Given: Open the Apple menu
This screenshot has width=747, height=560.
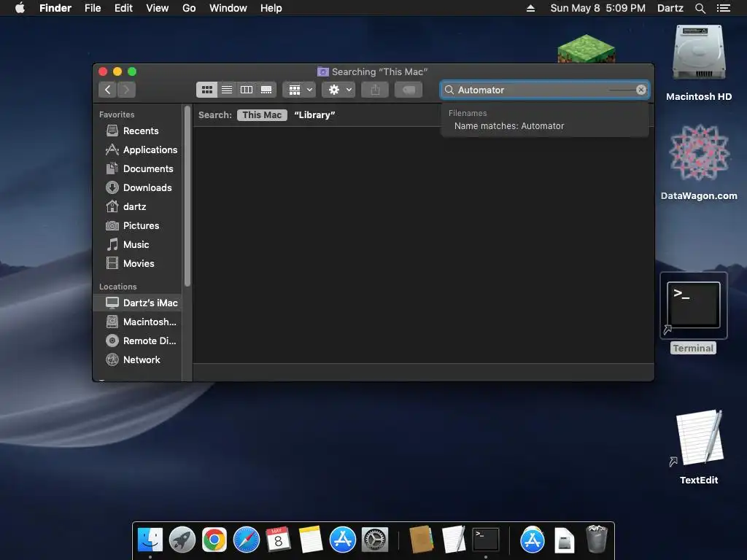Looking at the screenshot, I should point(20,8).
